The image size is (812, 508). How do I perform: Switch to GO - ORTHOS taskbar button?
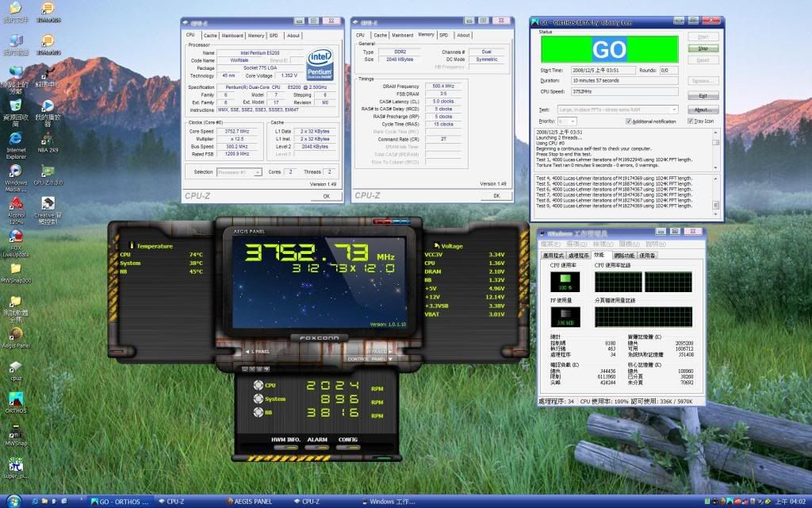[120, 502]
